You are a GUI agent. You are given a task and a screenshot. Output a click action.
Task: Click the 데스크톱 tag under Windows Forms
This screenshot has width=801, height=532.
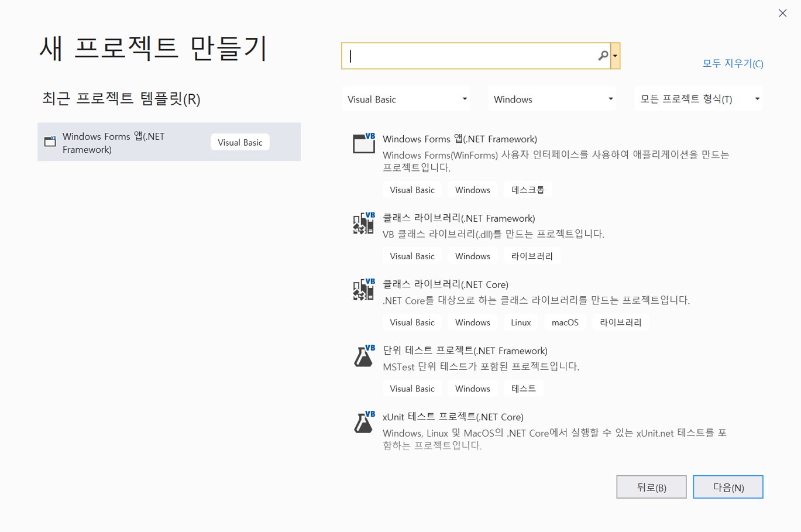pyautogui.click(x=528, y=190)
